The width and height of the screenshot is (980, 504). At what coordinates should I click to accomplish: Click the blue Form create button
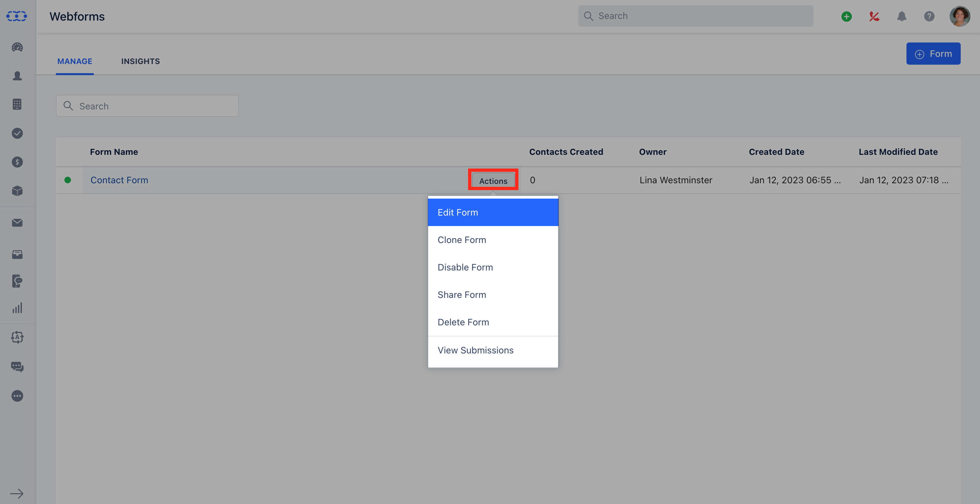point(933,54)
